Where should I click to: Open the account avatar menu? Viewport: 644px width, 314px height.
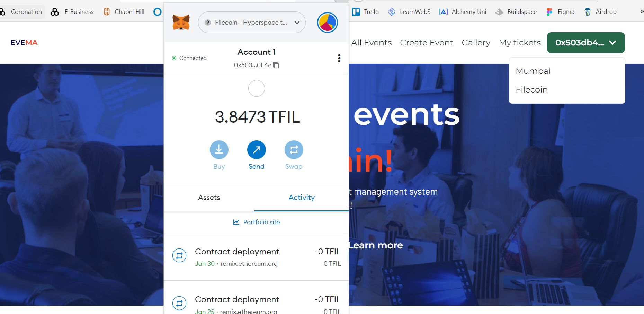[x=328, y=23]
